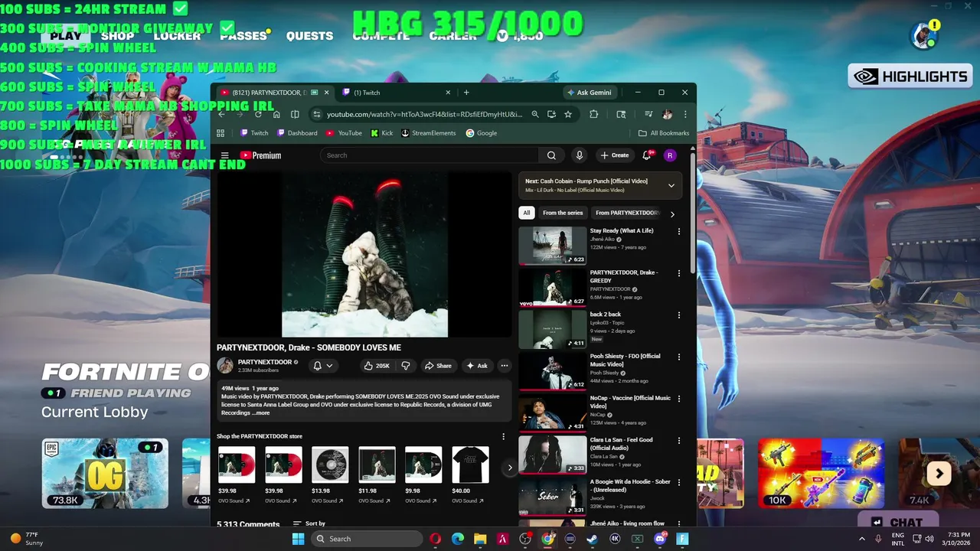Open Chrome extensions puzzle icon

tap(594, 114)
